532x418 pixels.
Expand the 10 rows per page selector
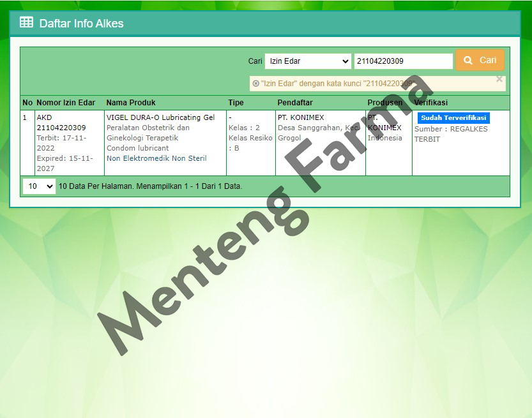point(39,186)
